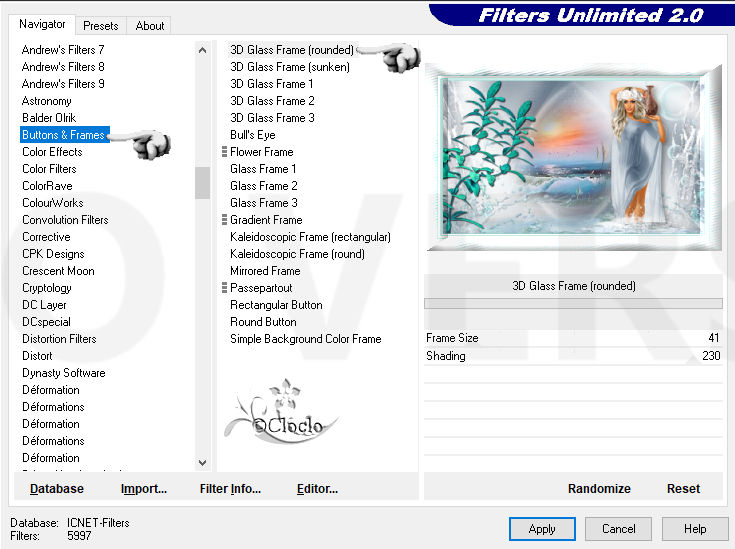Screen dimensions: 735x549
Task: Select 3D Glass Frame 3 filter
Action: pyautogui.click(x=272, y=118)
